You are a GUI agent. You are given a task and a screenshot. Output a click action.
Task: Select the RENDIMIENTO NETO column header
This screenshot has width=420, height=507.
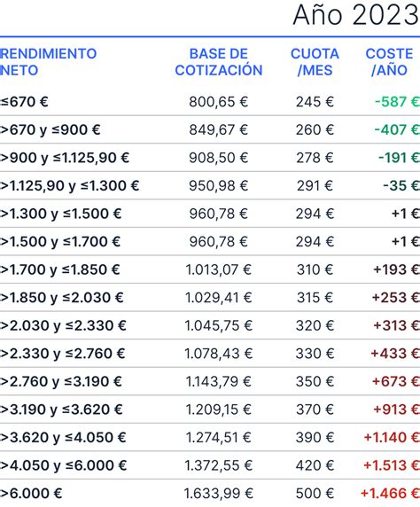click(48, 62)
